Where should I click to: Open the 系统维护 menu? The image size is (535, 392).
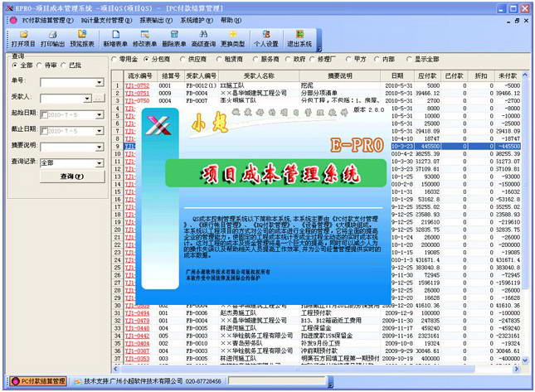197,21
